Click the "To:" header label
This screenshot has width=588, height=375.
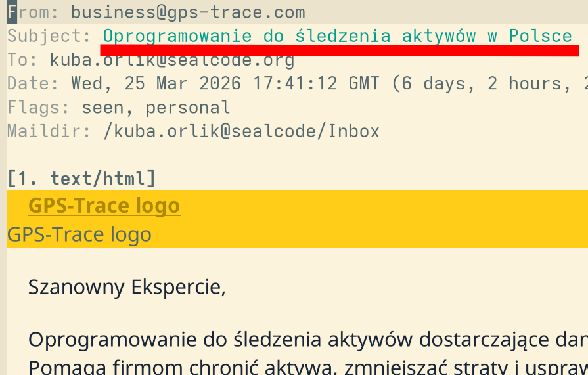23,60
